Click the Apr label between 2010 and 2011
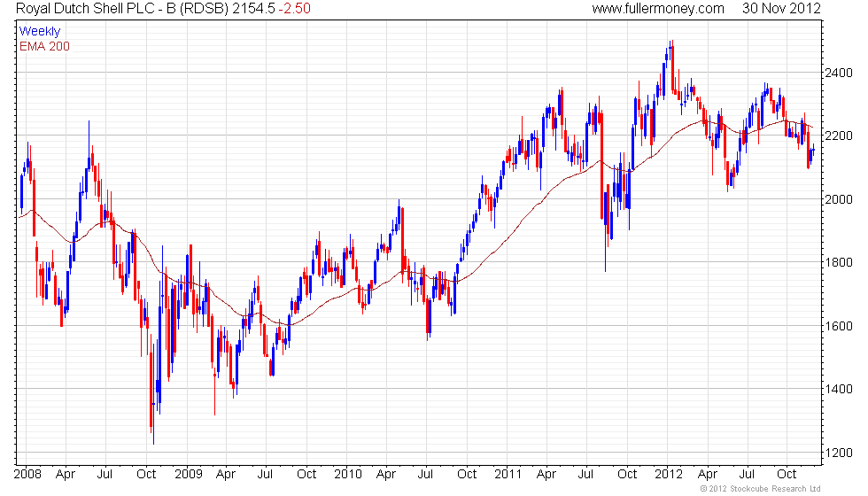The height and width of the screenshot is (496, 868). pyautogui.click(x=386, y=474)
